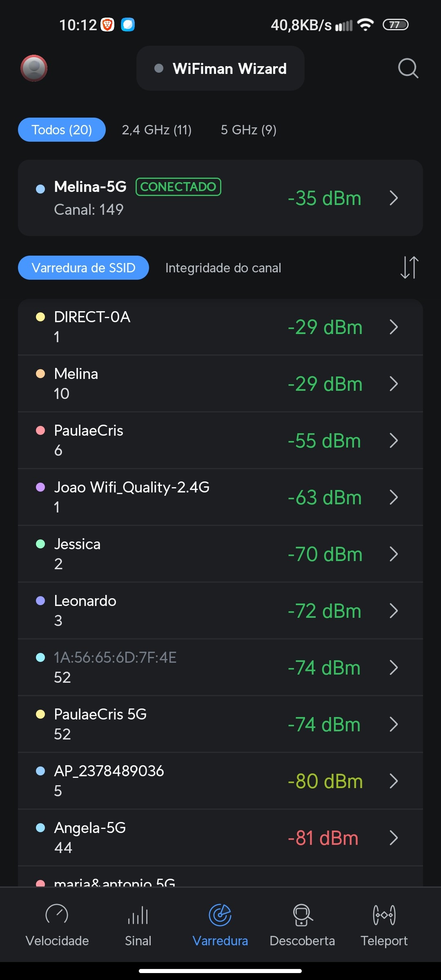Filter by 5 GHz (9) networks

[249, 130]
